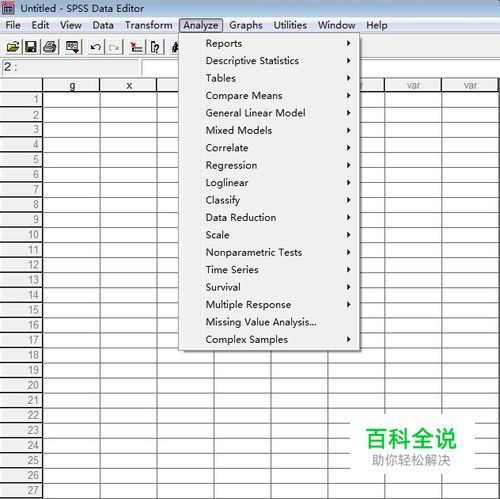Click the Undo arrow icon
500x499 pixels.
point(96,47)
